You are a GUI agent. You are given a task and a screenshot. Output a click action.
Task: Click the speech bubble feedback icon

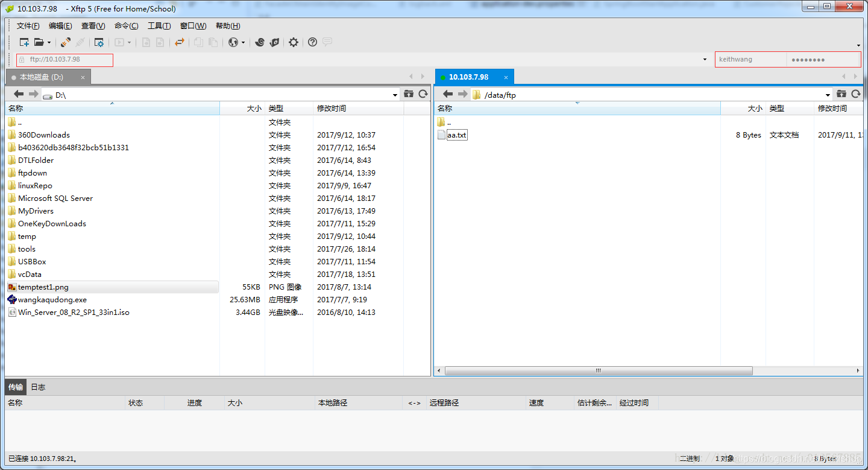pyautogui.click(x=327, y=42)
